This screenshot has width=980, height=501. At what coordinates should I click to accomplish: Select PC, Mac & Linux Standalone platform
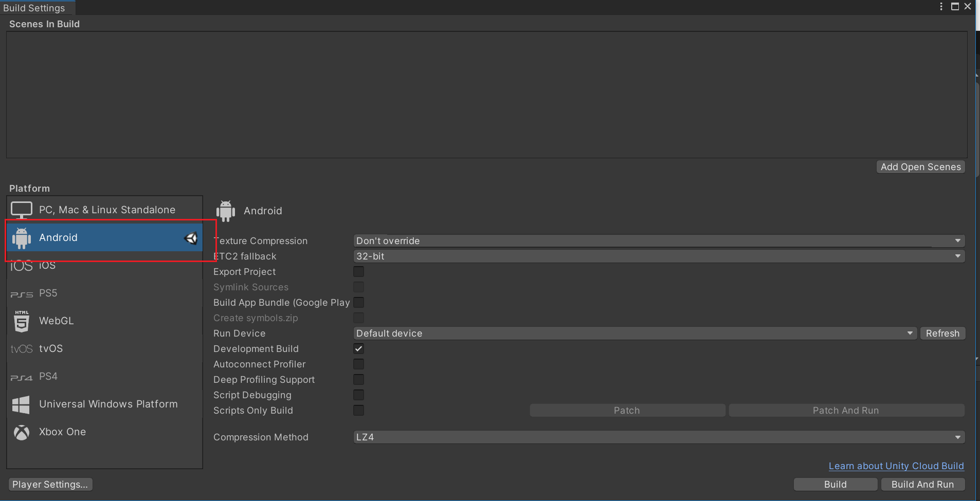105,210
